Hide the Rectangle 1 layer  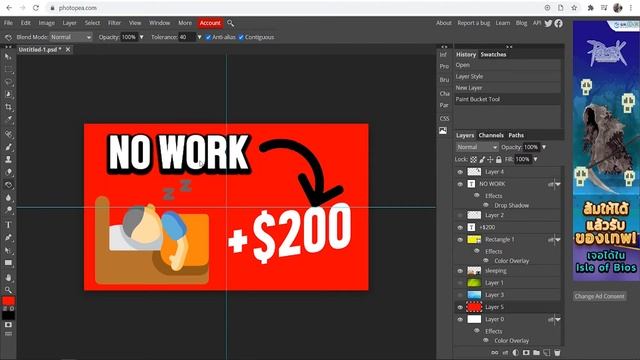[x=460, y=240]
